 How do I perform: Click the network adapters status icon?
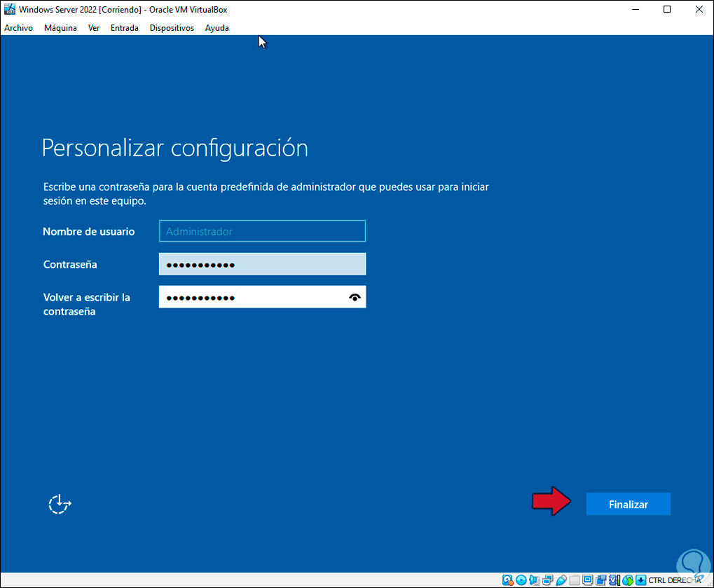pyautogui.click(x=548, y=580)
